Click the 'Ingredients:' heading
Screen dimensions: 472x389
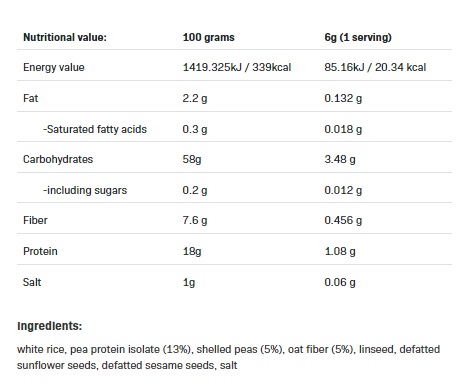[x=49, y=326]
